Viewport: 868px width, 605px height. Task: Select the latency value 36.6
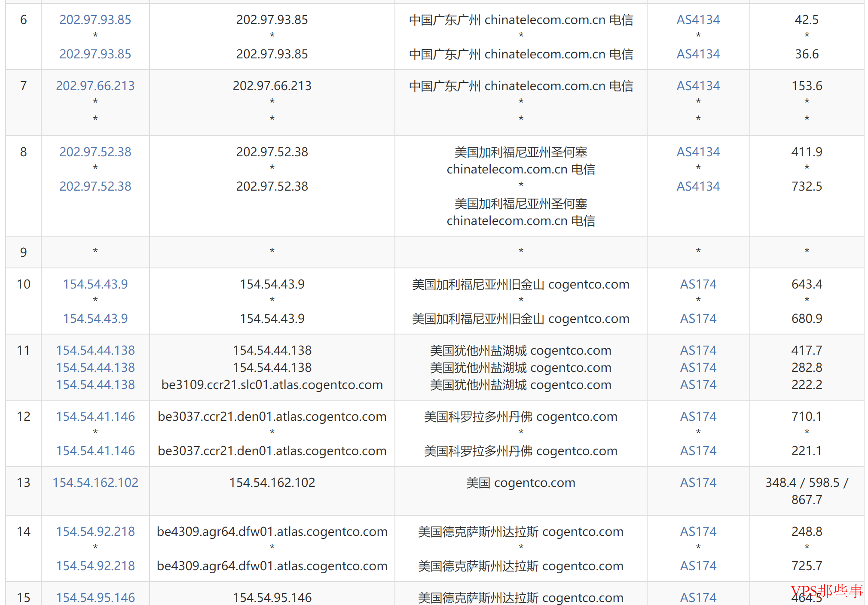click(807, 54)
